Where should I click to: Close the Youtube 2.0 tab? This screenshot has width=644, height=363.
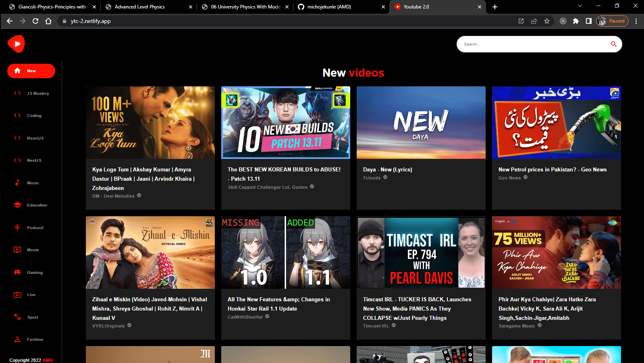(x=480, y=7)
